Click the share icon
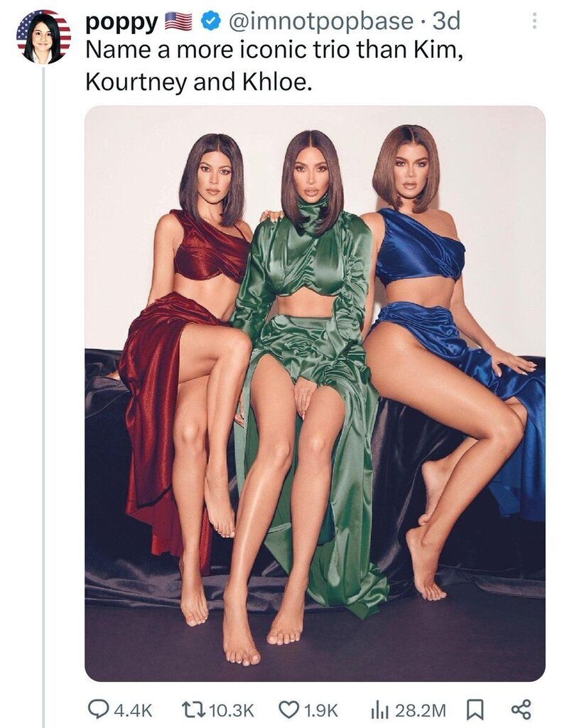The height and width of the screenshot is (728, 562). pos(521,708)
